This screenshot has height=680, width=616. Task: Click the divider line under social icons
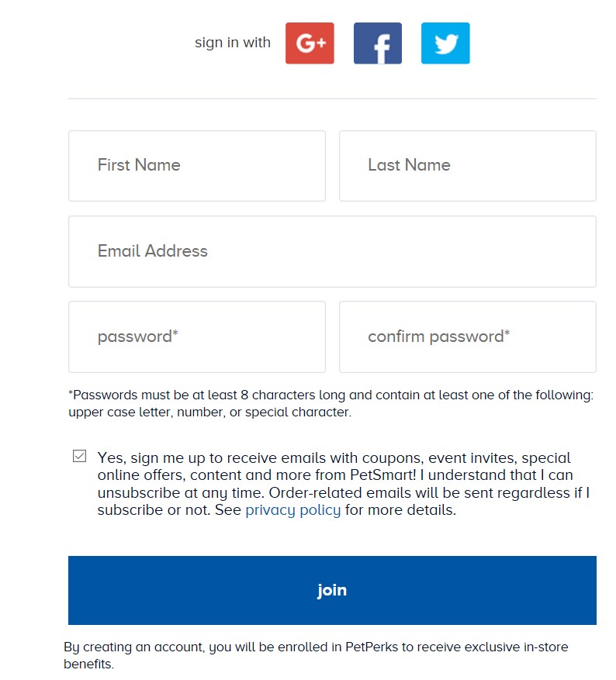click(x=332, y=99)
